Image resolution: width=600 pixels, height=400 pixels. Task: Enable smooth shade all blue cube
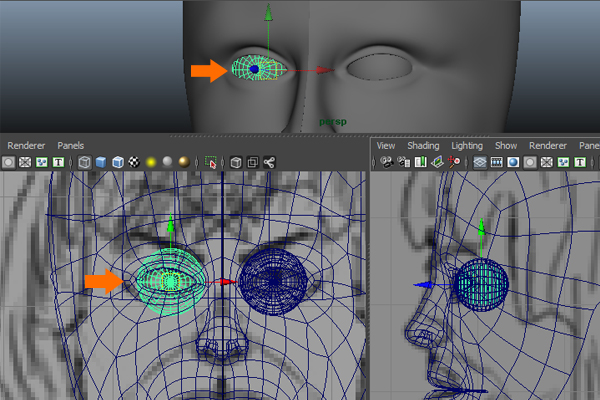(102, 162)
